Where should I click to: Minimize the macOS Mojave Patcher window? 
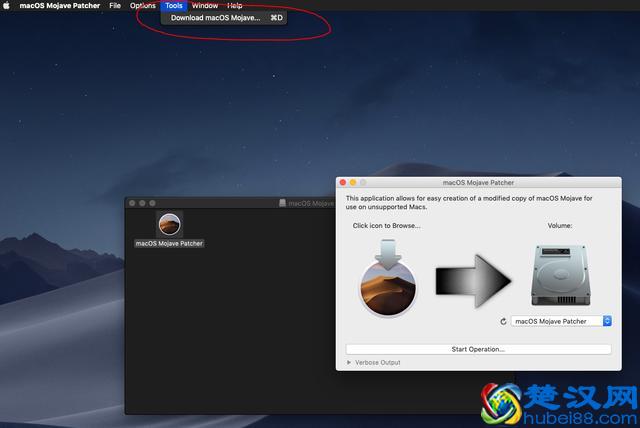(x=353, y=182)
